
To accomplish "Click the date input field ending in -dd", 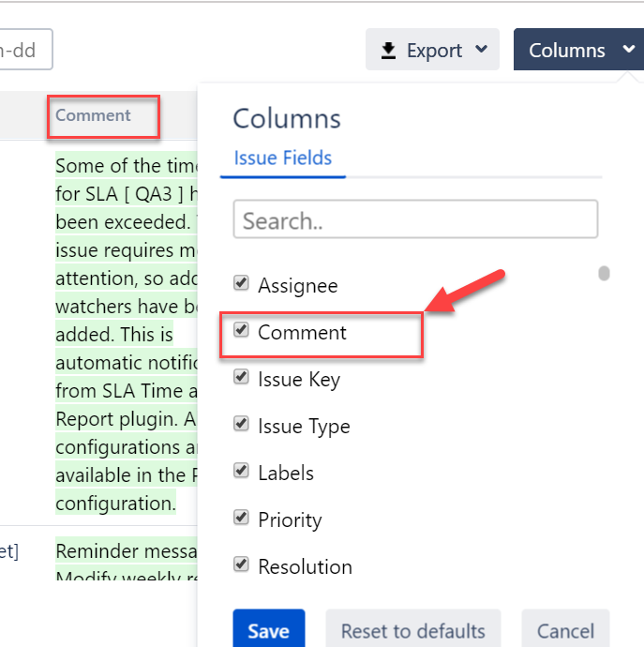I will pyautogui.click(x=24, y=50).
